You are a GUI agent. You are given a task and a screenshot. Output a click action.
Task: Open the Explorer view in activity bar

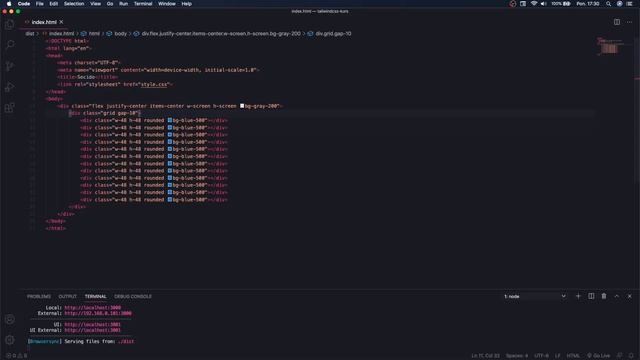9,24
